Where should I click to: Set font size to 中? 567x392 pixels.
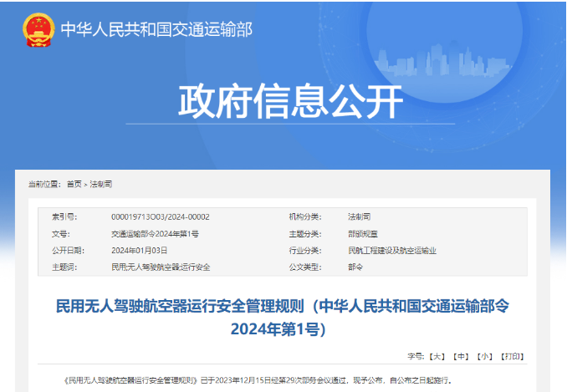pyautogui.click(x=461, y=357)
